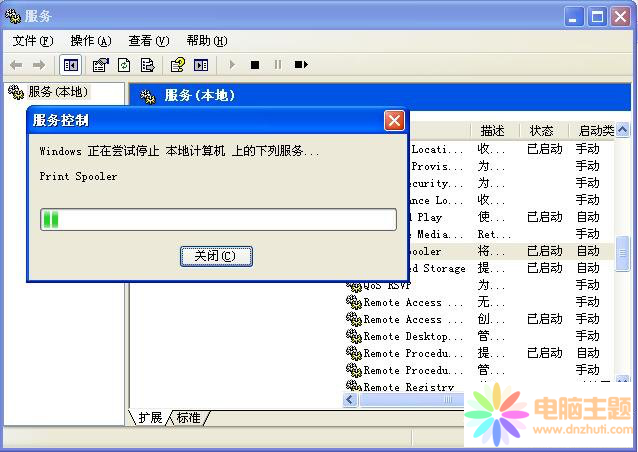Open the 查看(V) menu
The height and width of the screenshot is (452, 638).
pos(148,41)
